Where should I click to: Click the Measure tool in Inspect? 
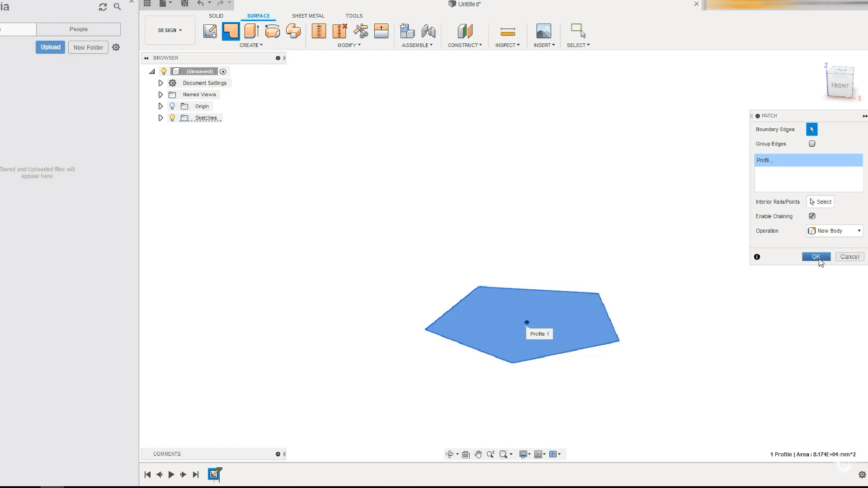[x=508, y=32]
